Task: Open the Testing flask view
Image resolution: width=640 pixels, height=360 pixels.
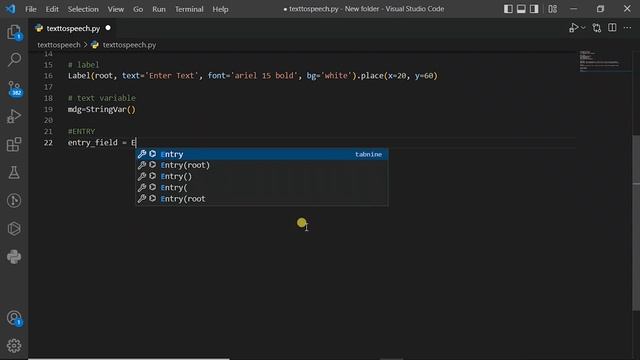Action: click(x=14, y=172)
